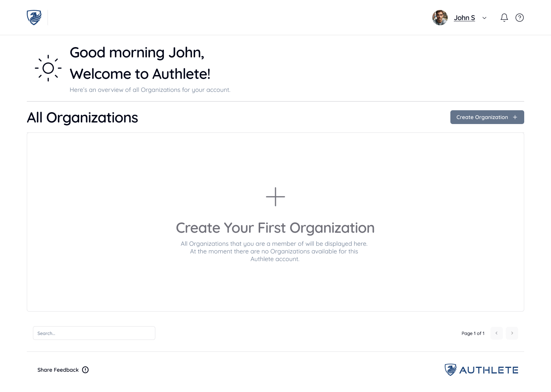The height and width of the screenshot is (392, 551).
Task: Expand the user menu chevron beside John S
Action: tap(484, 18)
